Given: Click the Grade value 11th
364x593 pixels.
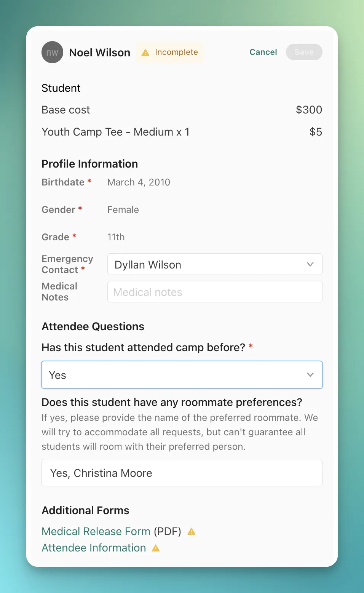Looking at the screenshot, I should [116, 237].
